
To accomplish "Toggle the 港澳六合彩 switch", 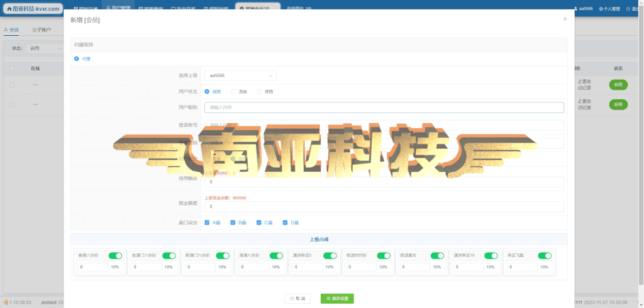I will tap(277, 255).
